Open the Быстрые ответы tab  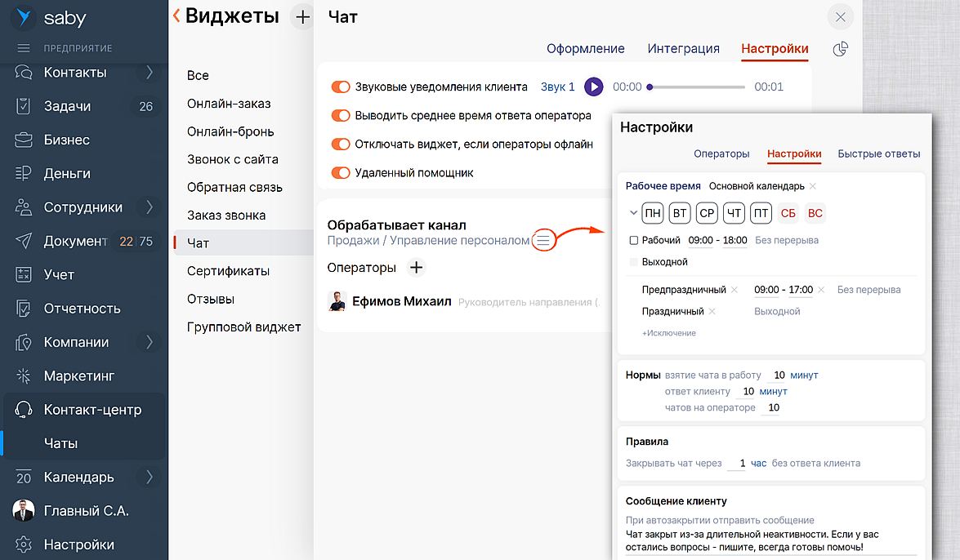pos(879,153)
